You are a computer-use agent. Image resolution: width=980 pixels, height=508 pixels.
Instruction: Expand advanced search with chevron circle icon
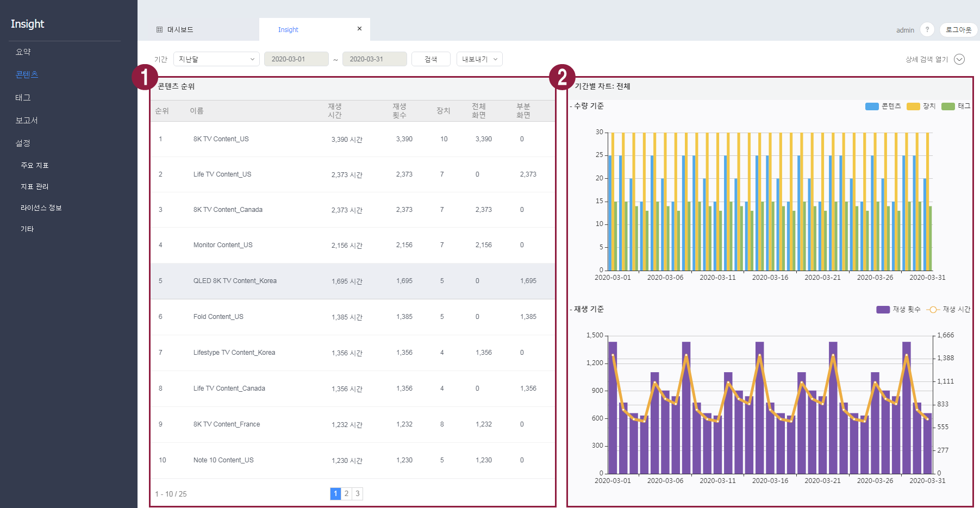[959, 59]
